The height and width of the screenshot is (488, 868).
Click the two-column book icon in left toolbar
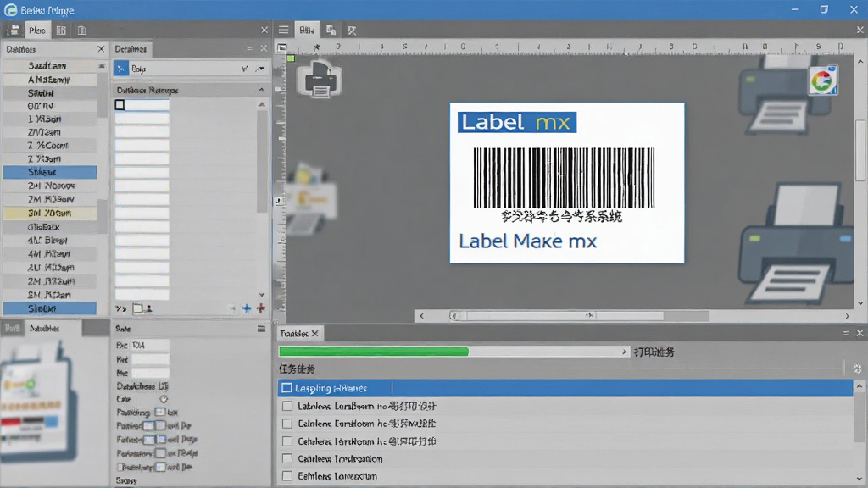[82, 30]
